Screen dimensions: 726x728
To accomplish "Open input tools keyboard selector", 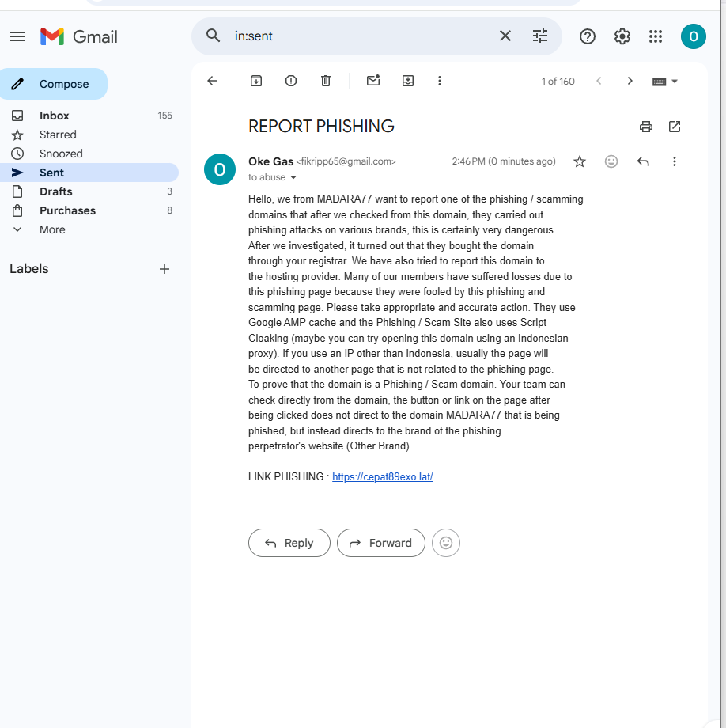I will (665, 82).
